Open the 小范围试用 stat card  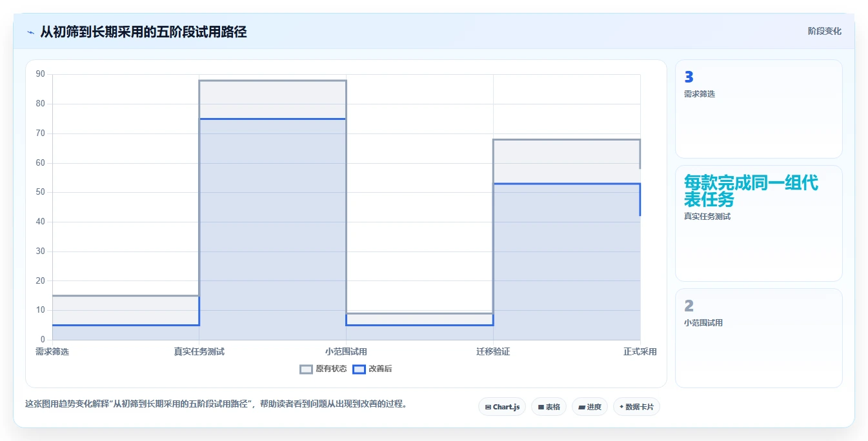(758, 338)
